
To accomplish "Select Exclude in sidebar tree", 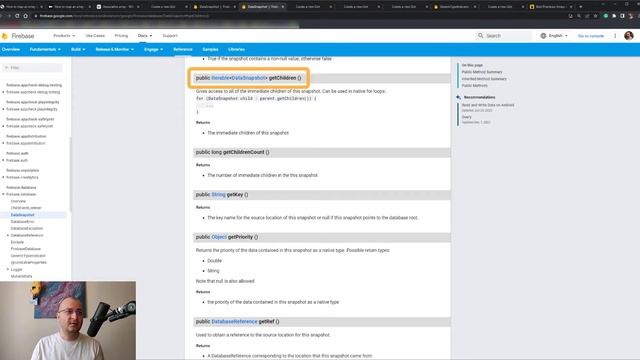I will click(17, 242).
